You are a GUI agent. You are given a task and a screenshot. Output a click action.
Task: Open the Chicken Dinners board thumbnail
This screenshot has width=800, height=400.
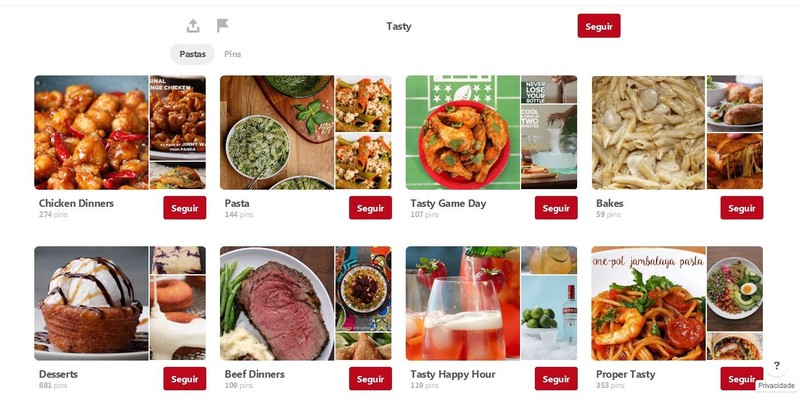pos(91,133)
